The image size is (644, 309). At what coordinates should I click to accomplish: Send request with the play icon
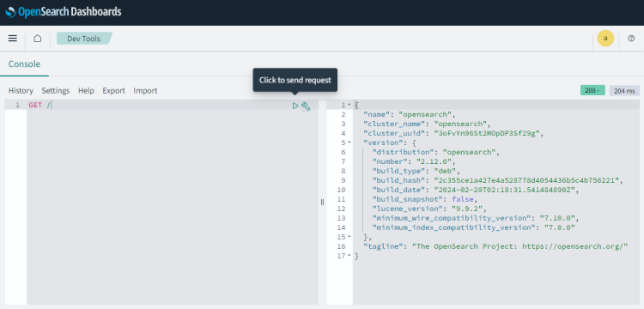pyautogui.click(x=295, y=106)
